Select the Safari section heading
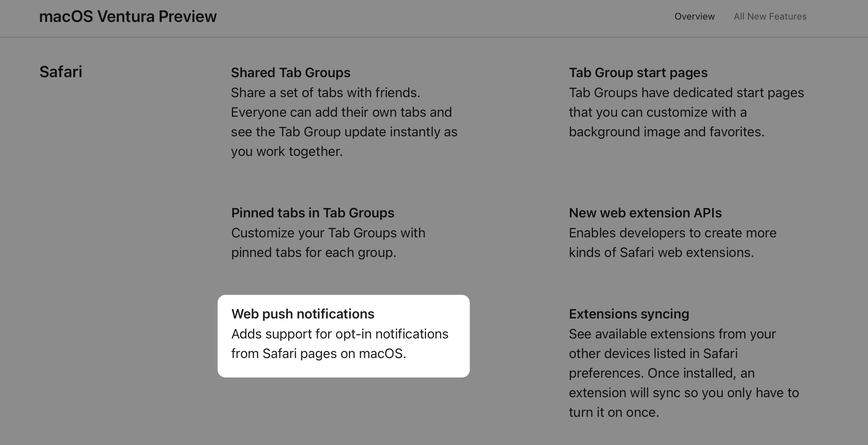The width and height of the screenshot is (868, 445). [x=61, y=72]
